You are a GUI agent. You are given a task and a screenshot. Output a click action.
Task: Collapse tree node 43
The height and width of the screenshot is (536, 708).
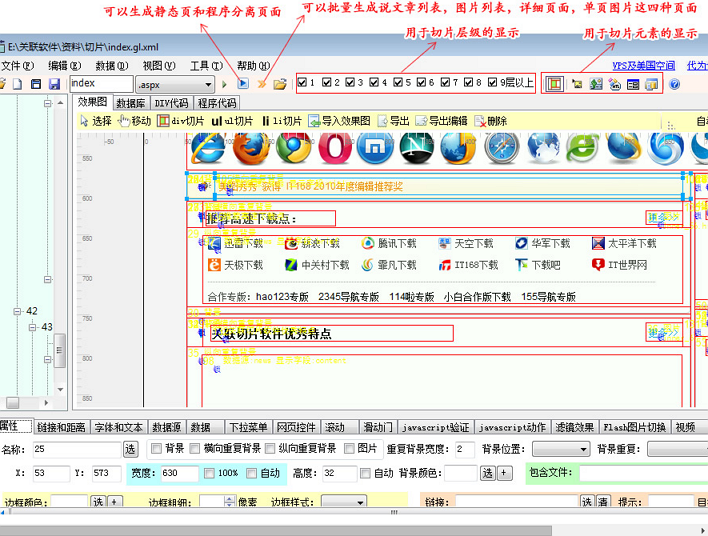click(x=33, y=327)
